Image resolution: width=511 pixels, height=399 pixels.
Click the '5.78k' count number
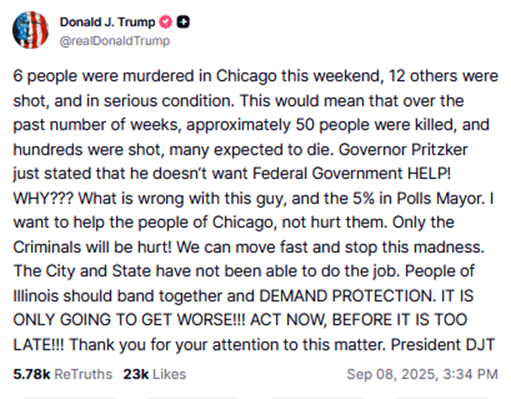coord(32,374)
